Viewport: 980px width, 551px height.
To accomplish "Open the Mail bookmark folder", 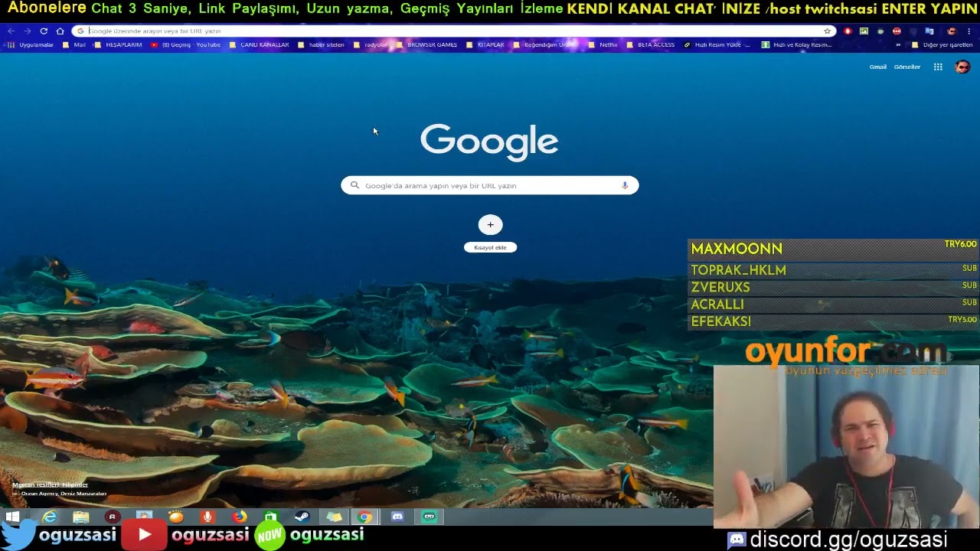I will click(74, 44).
